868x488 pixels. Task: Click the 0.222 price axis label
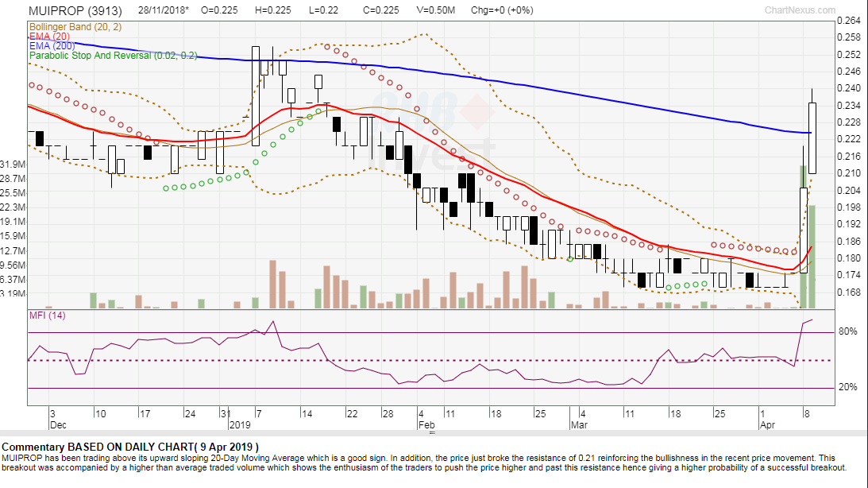(849, 139)
